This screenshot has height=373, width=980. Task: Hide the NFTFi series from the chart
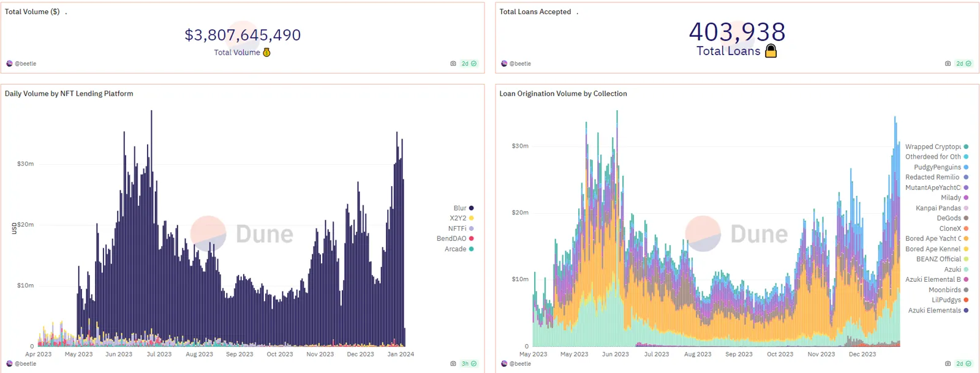458,228
